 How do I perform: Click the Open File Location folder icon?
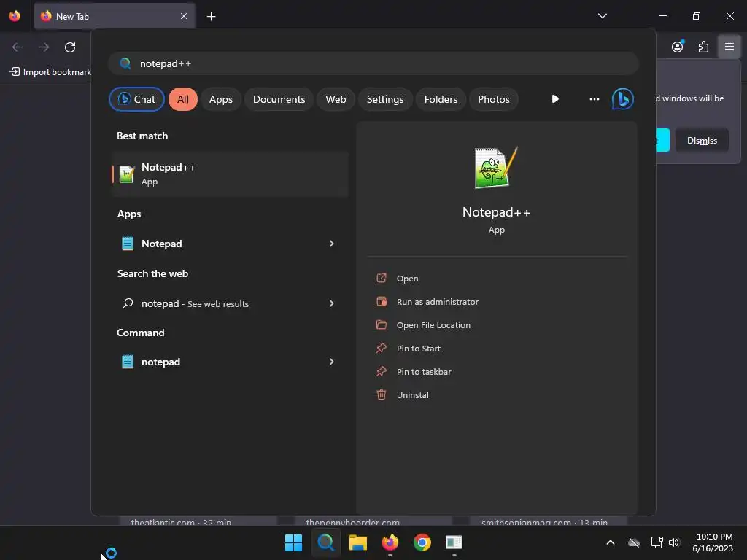pos(381,324)
